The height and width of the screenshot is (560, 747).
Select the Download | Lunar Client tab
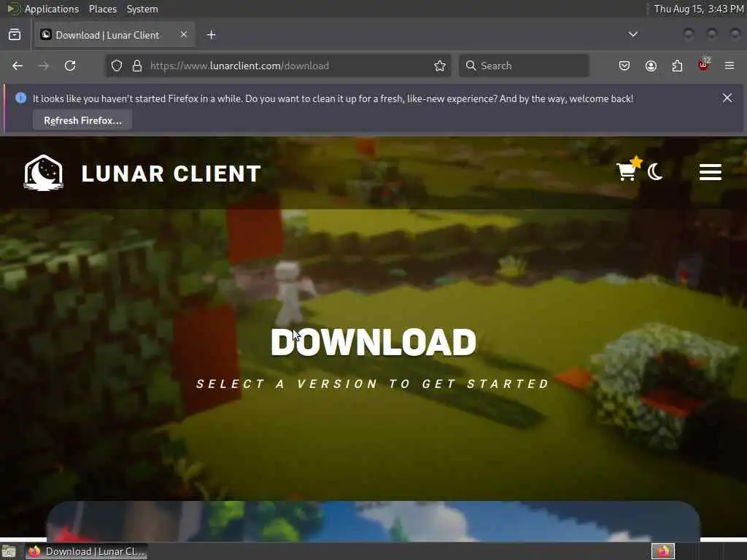point(115,35)
